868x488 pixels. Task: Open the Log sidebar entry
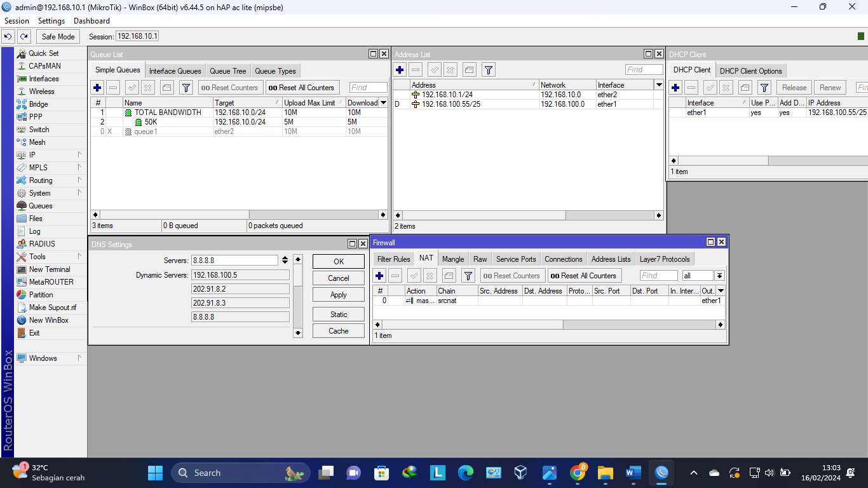(x=34, y=231)
